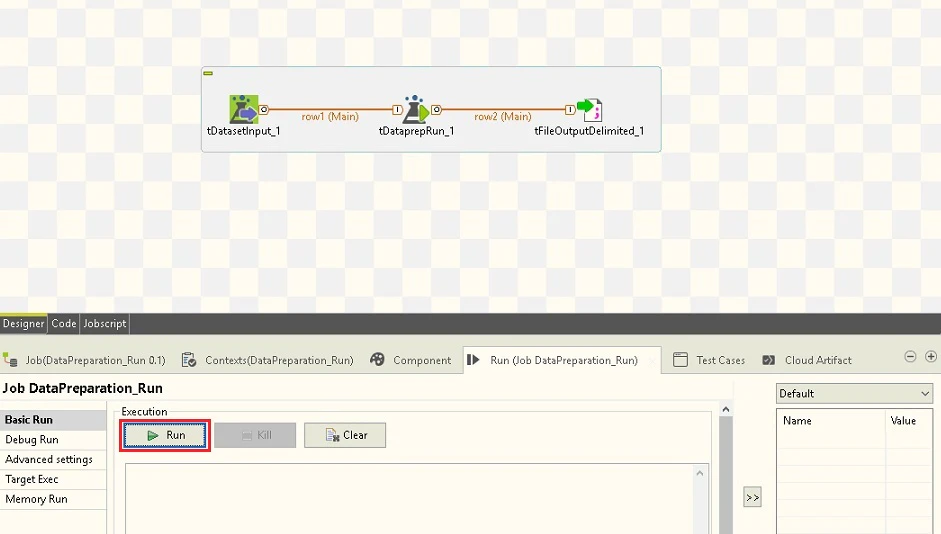Switch to the Jobscript tab
Image resolution: width=941 pixels, height=534 pixels.
[x=105, y=323]
